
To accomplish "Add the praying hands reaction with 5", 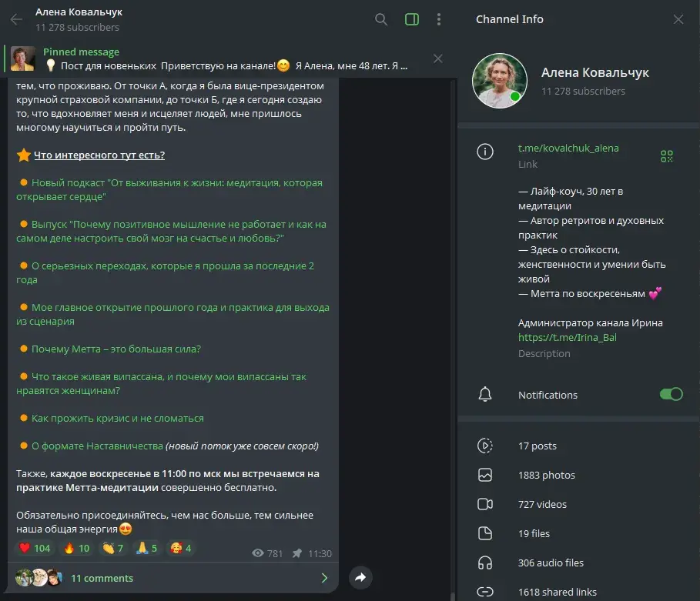I will tap(146, 548).
